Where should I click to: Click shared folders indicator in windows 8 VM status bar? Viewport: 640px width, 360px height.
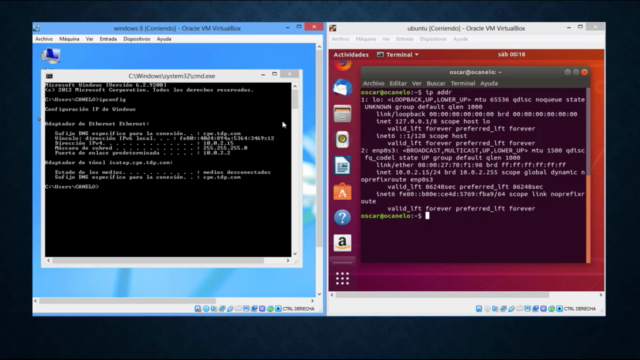click(x=238, y=309)
